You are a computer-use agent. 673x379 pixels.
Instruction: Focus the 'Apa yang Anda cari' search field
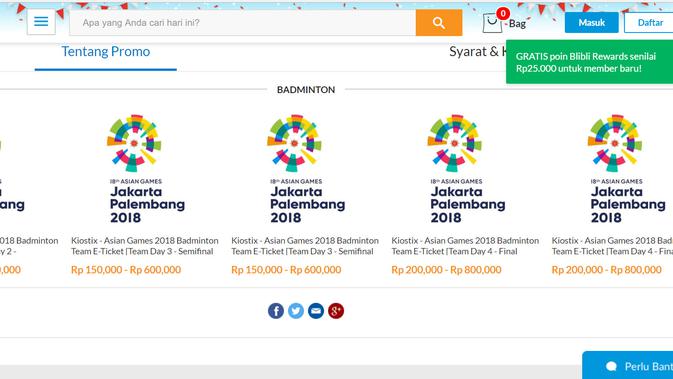[x=243, y=23]
